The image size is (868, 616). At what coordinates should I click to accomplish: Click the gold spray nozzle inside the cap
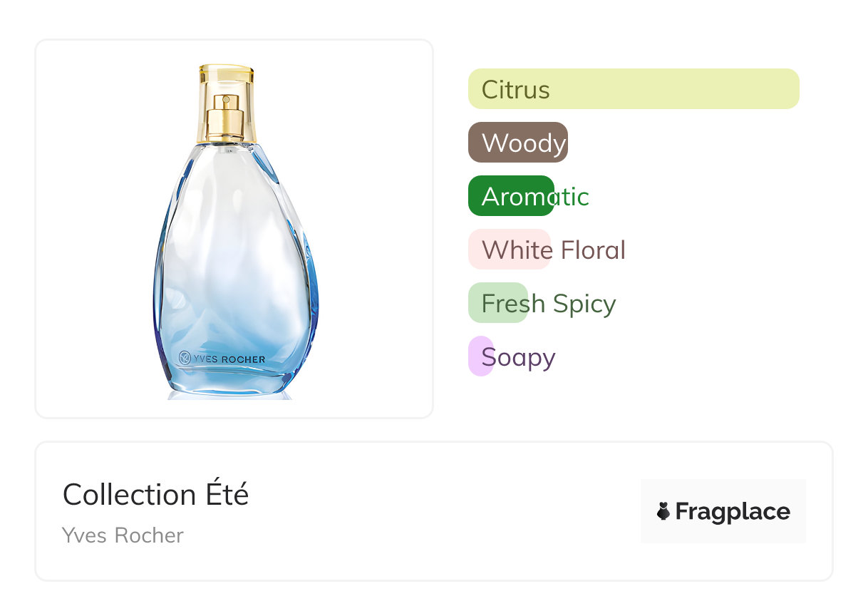tap(227, 118)
